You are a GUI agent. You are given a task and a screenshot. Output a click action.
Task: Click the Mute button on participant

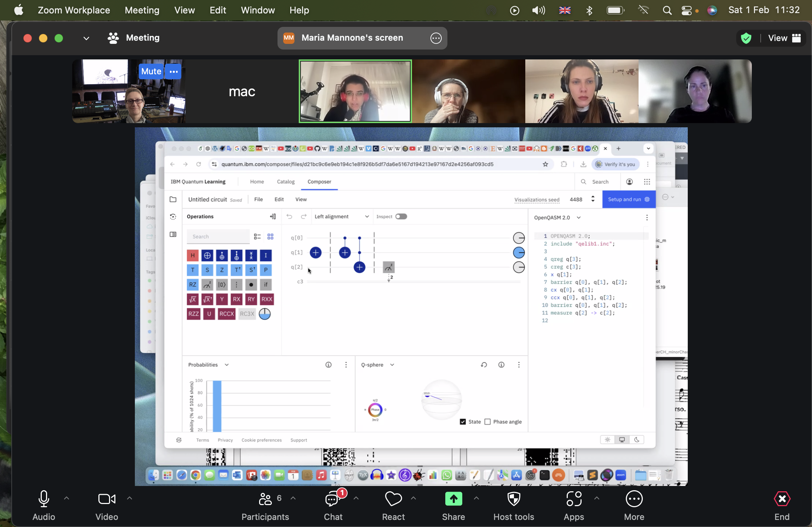(x=151, y=71)
